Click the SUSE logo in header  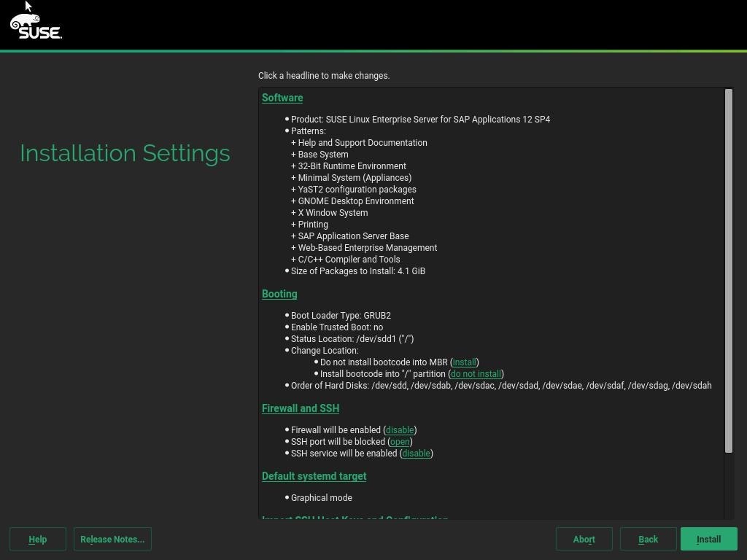[36, 27]
